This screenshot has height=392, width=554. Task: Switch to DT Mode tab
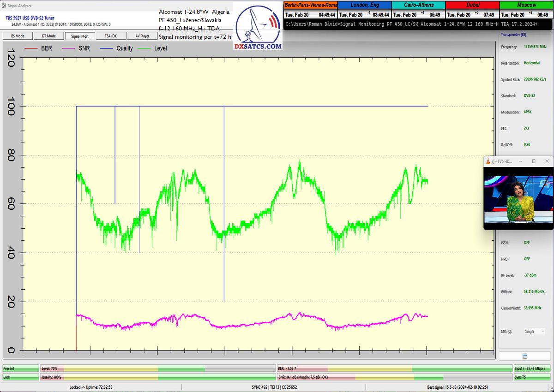[x=48, y=36]
